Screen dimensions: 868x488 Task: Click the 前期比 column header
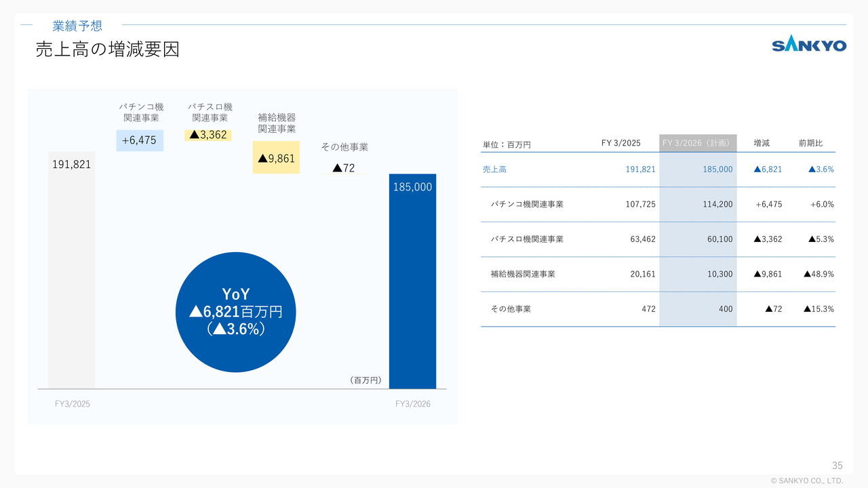pyautogui.click(x=810, y=144)
